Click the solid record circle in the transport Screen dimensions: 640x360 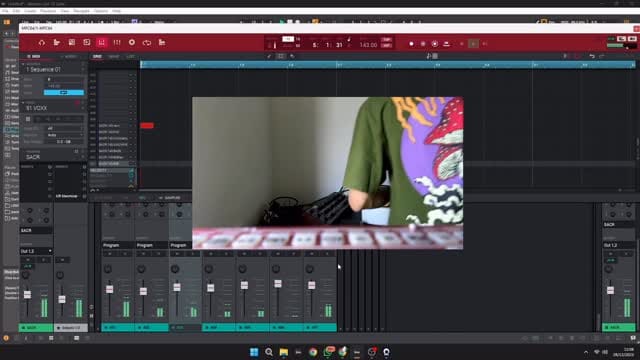[411, 44]
